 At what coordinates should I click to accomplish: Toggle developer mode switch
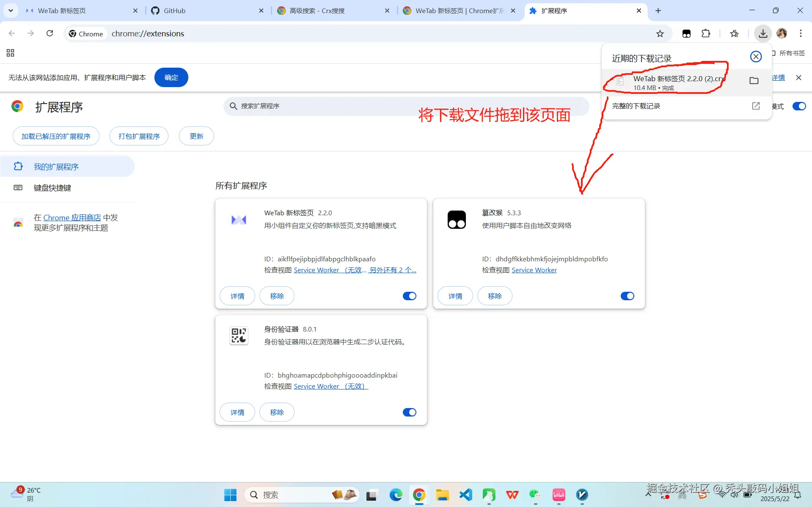[799, 106]
